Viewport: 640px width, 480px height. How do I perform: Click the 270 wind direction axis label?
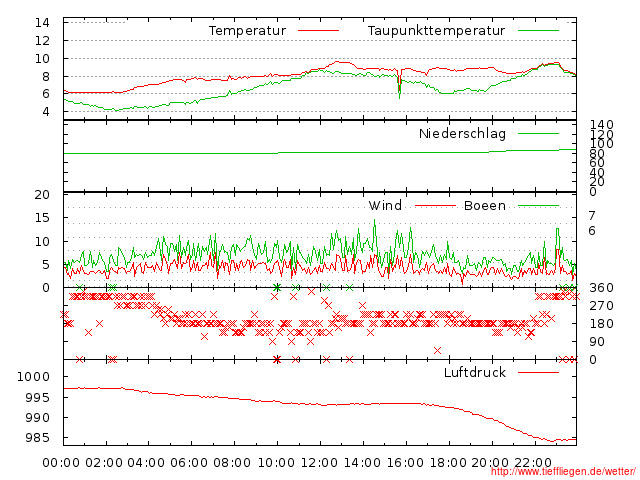[601, 306]
